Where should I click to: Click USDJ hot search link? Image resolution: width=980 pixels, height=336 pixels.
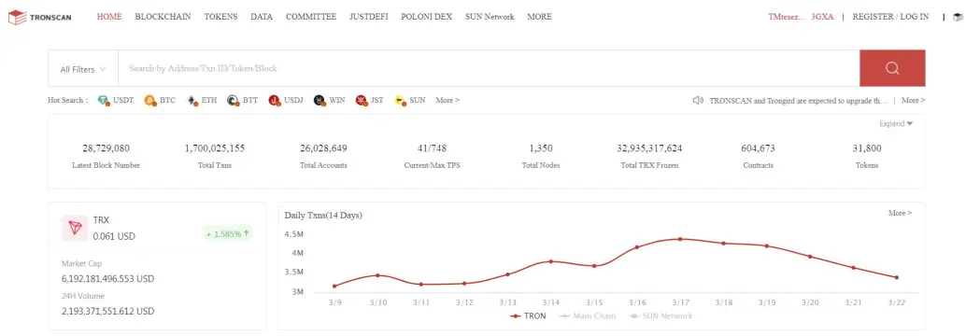pos(293,100)
